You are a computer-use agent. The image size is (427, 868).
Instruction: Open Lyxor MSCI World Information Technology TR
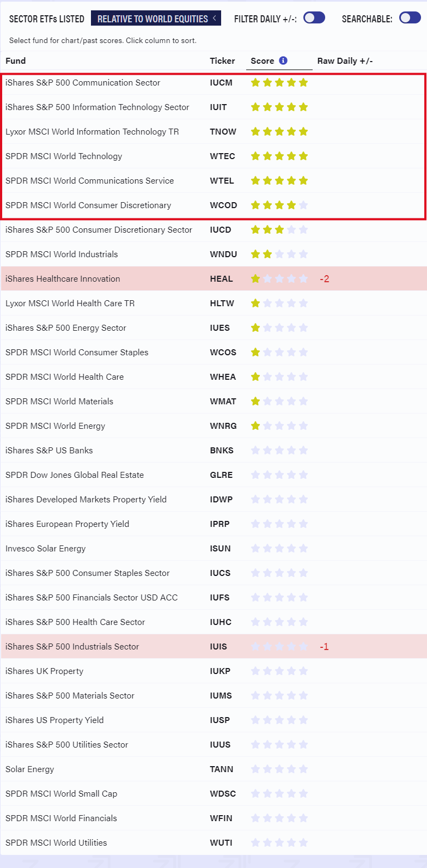point(92,132)
